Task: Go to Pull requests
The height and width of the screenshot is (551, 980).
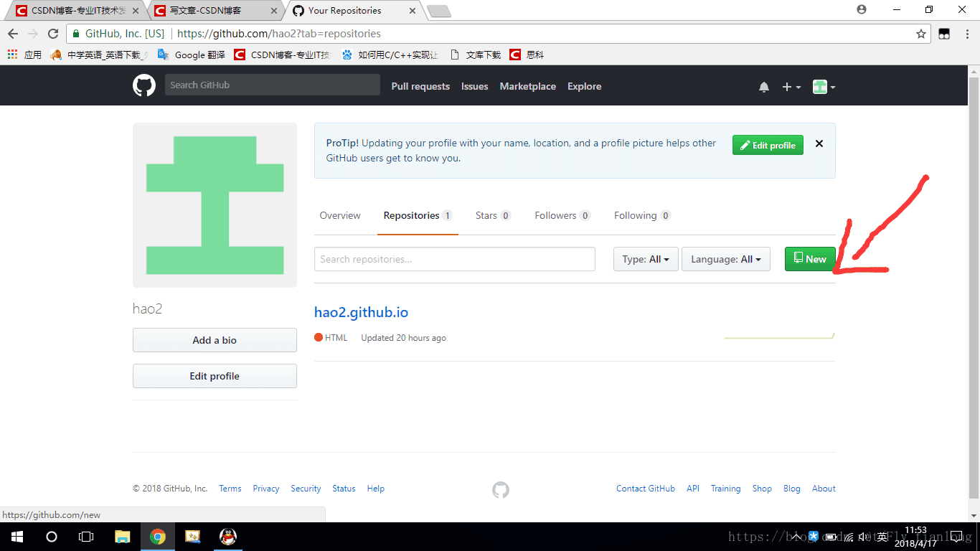Action: (420, 86)
